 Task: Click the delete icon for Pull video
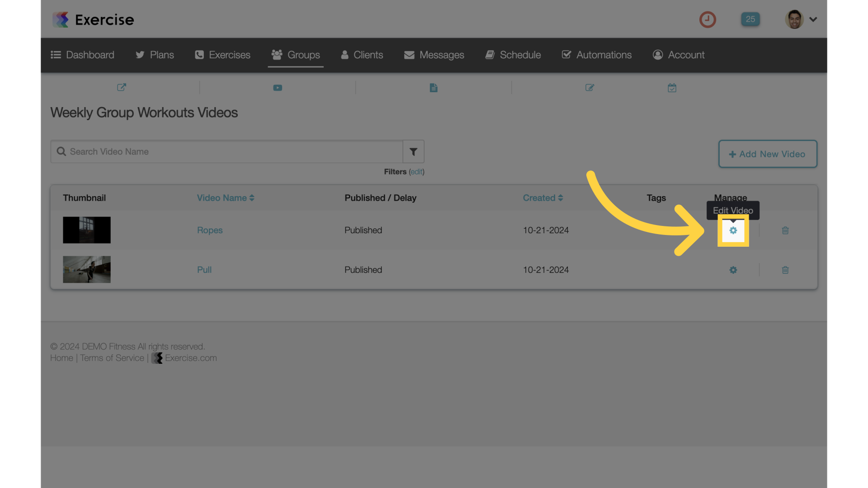pos(785,270)
